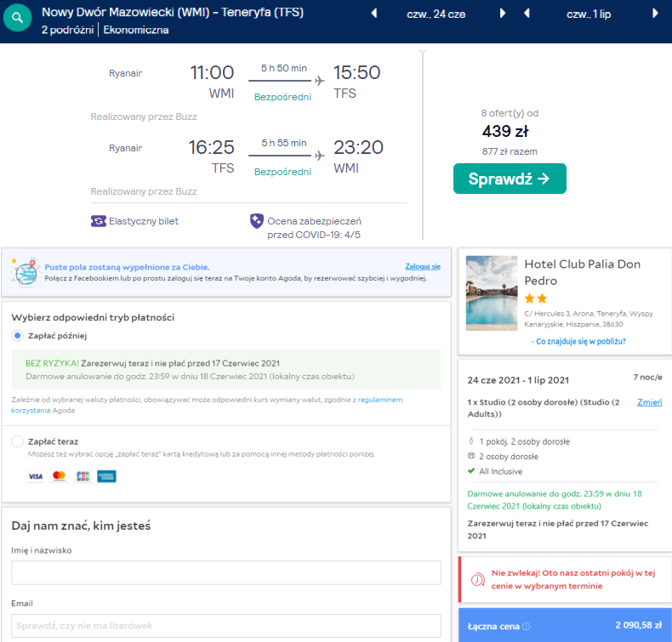Click the hotel's two-star rating
This screenshot has height=642, width=672.
point(536,298)
